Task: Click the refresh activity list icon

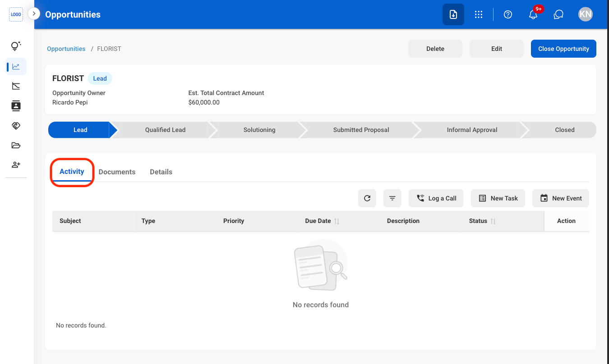Action: click(x=367, y=198)
